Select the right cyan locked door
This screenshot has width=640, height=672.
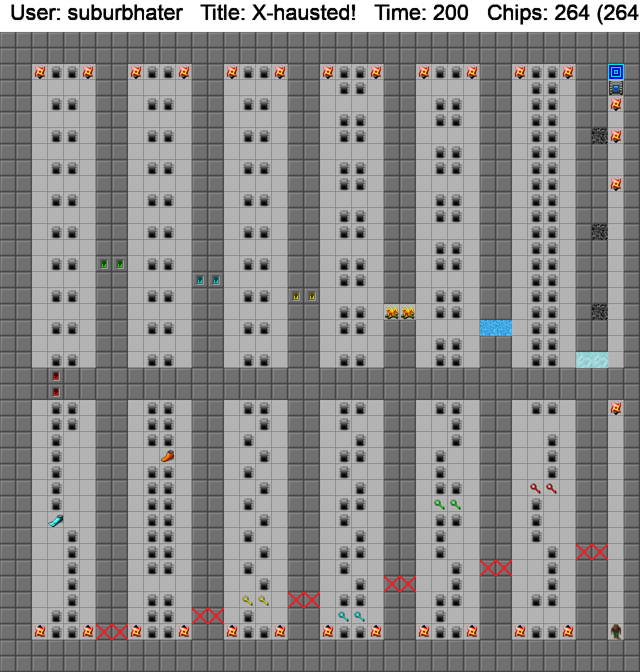(216, 280)
